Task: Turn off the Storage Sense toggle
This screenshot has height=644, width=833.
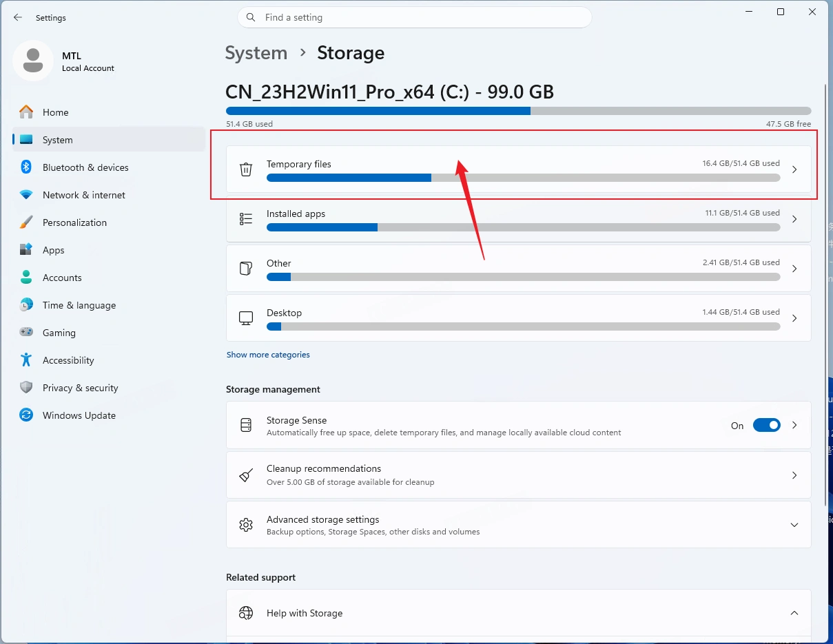Action: coord(766,426)
